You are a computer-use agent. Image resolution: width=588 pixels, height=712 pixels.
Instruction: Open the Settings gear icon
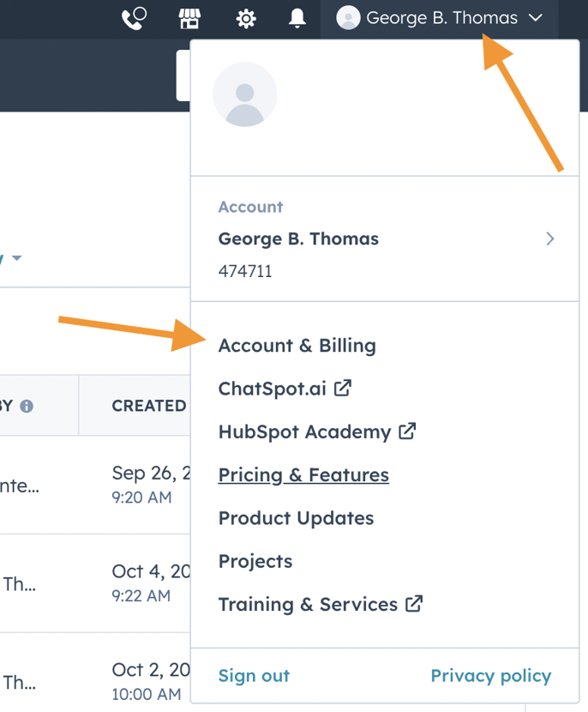(246, 18)
